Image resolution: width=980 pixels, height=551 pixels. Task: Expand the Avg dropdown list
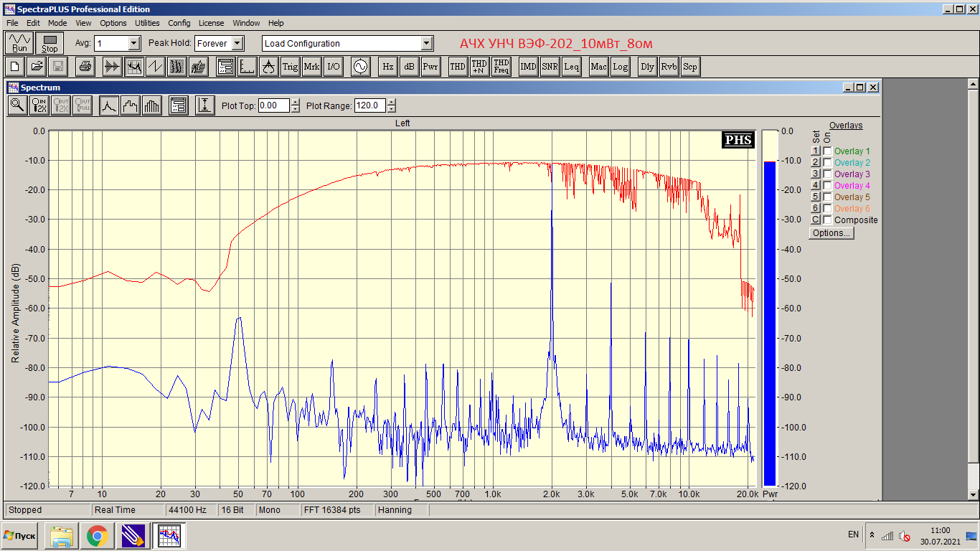tap(134, 43)
